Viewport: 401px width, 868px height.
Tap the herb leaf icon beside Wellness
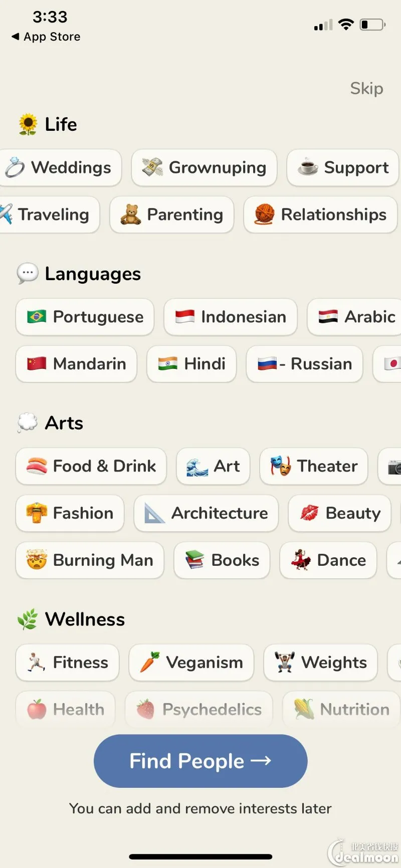(x=28, y=619)
